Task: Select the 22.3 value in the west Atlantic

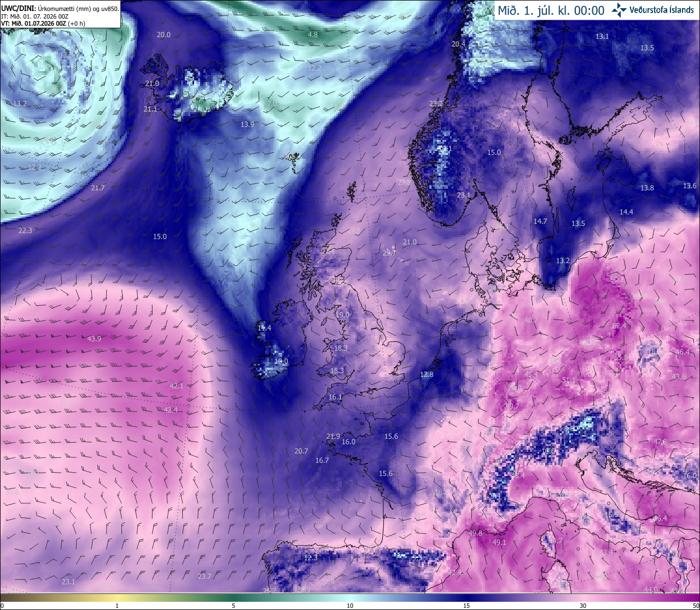Action: [x=25, y=230]
